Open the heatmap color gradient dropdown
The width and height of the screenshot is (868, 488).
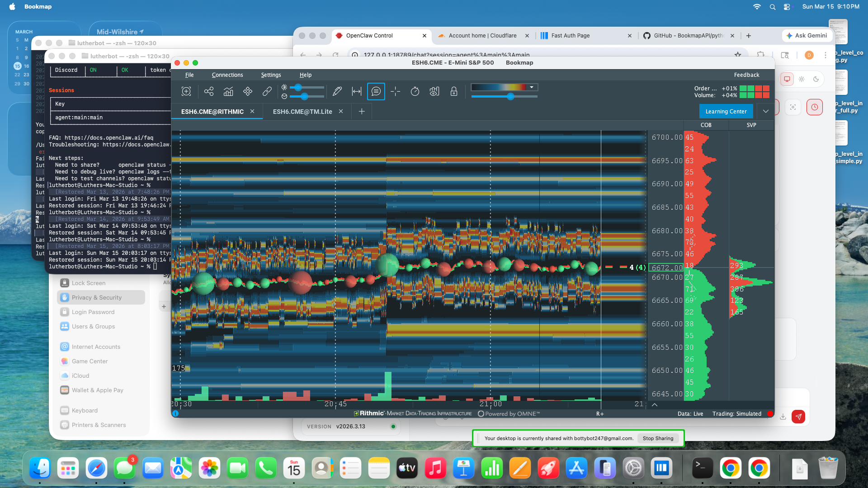pos(532,87)
